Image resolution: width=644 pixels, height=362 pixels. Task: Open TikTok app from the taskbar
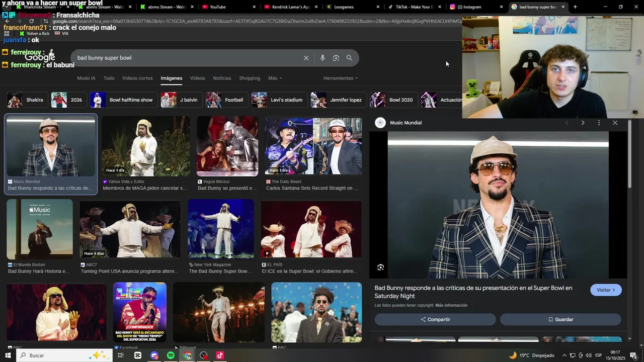220,355
